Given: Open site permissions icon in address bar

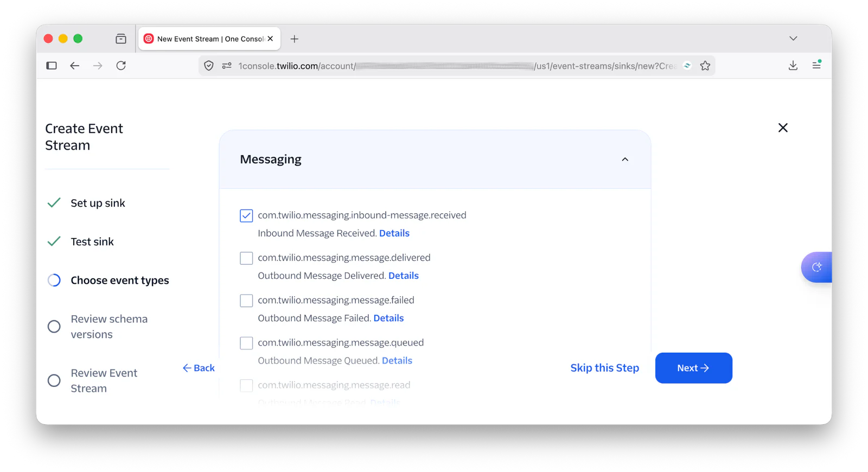Looking at the screenshot, I should (x=227, y=66).
